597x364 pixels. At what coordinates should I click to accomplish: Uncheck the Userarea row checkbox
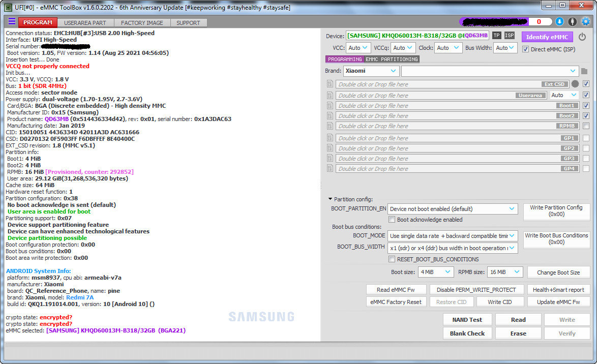click(x=586, y=95)
